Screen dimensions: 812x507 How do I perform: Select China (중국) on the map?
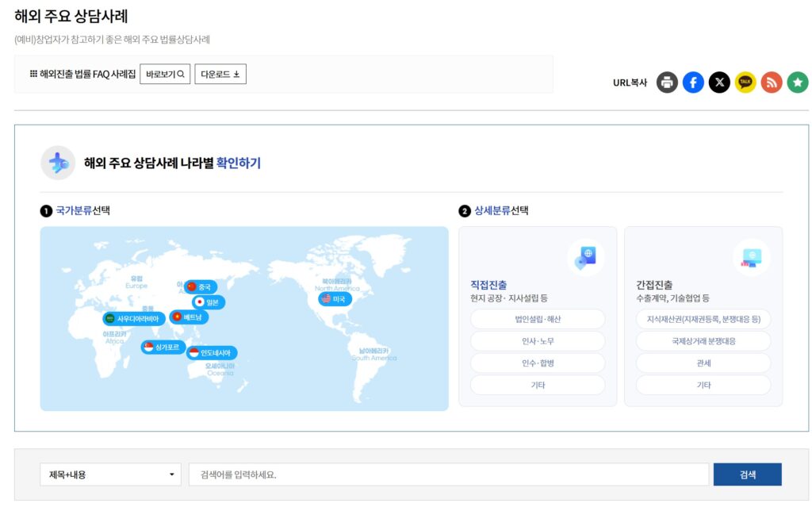201,286
